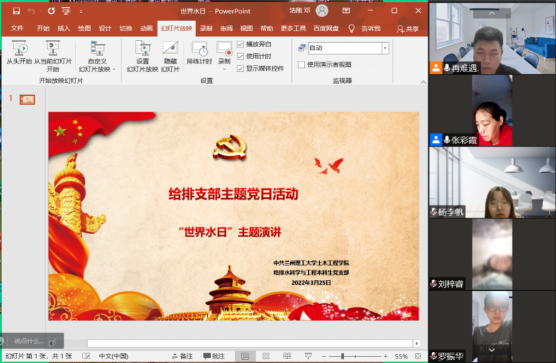Open 备注 notes in status bar
The image size is (556, 363).
pos(182,356)
